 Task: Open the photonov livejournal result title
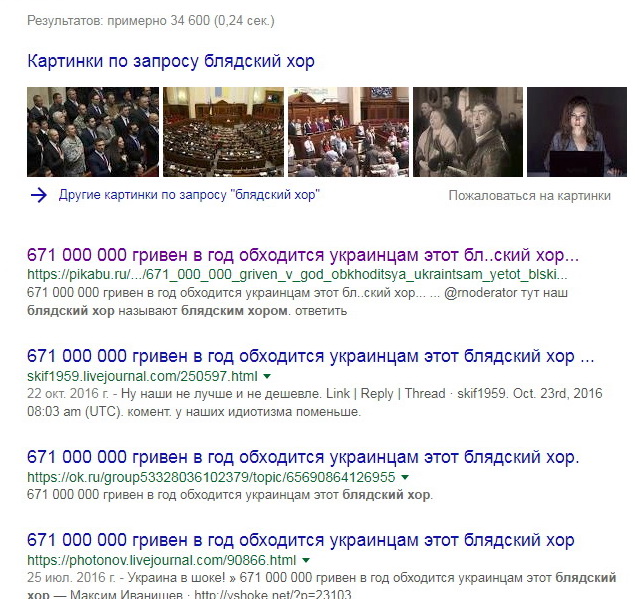point(301,540)
